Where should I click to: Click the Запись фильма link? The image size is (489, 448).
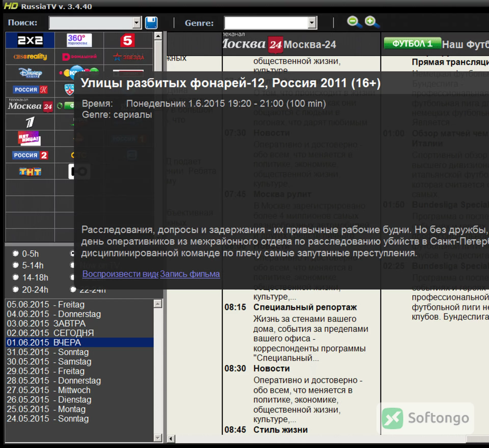[x=190, y=274]
